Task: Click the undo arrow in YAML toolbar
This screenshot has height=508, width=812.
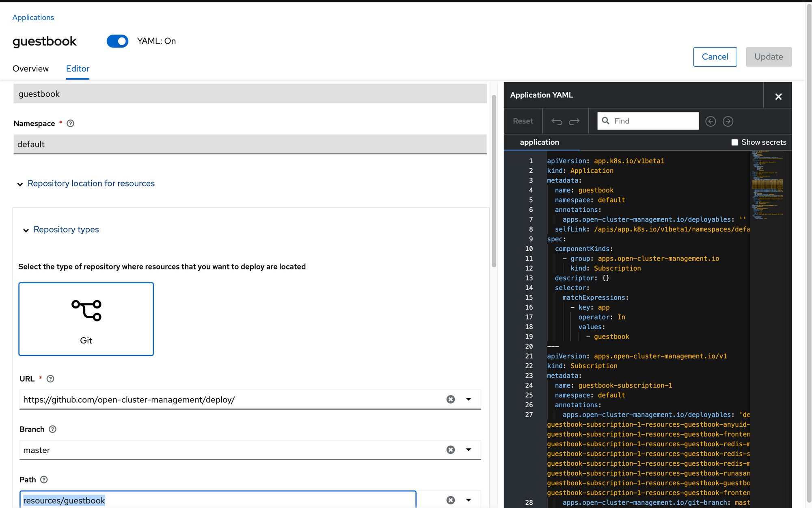Action: (557, 121)
